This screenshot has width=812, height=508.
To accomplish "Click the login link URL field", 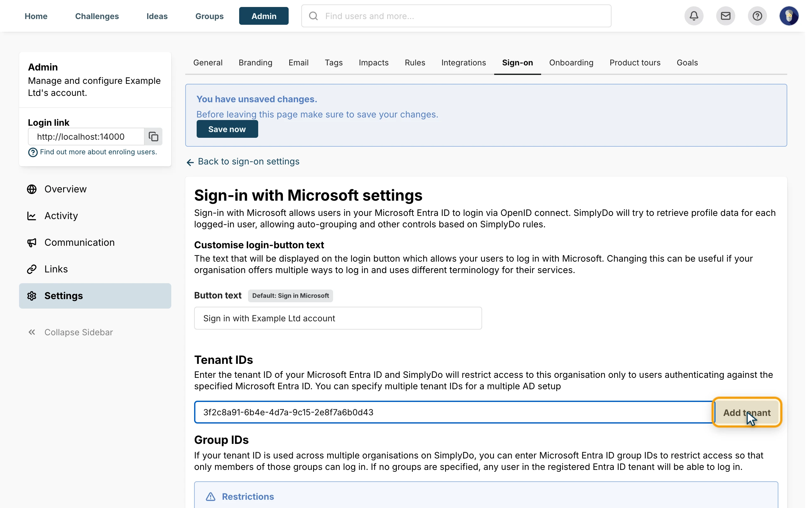I will click(x=86, y=137).
